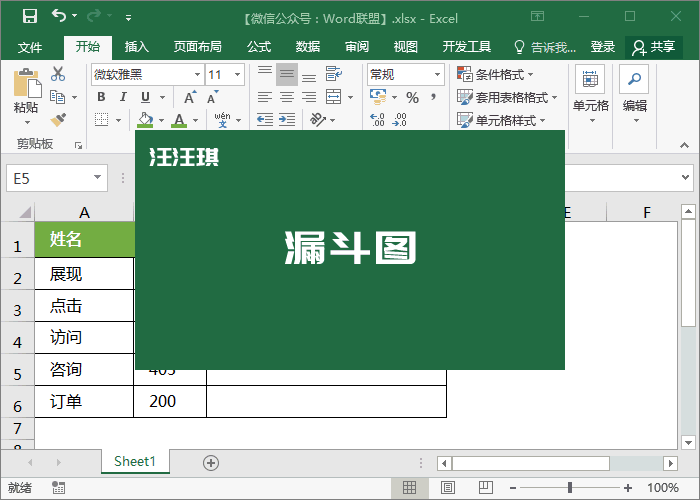Decrease the indent

pyautogui.click(x=265, y=120)
